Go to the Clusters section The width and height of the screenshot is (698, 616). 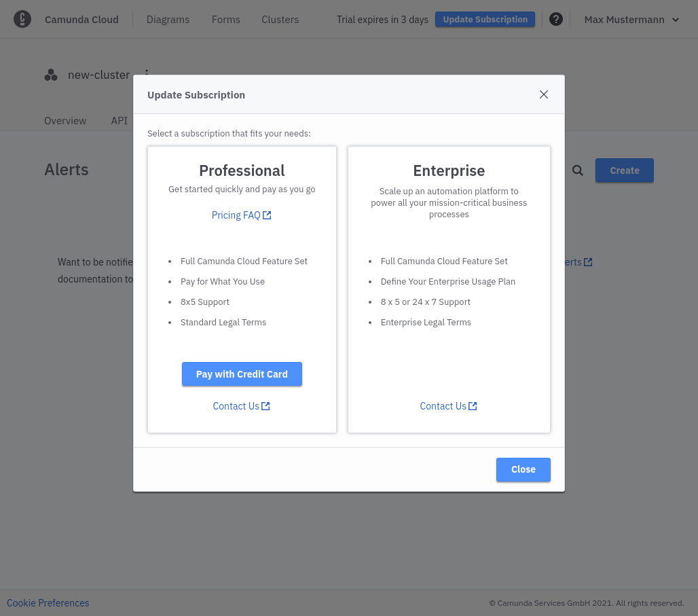tap(280, 20)
